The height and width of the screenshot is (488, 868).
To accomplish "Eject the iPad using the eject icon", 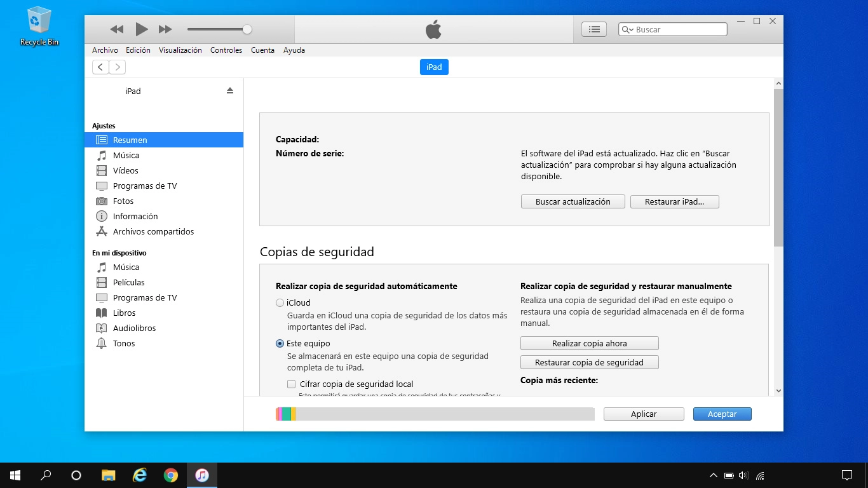I will 229,91.
